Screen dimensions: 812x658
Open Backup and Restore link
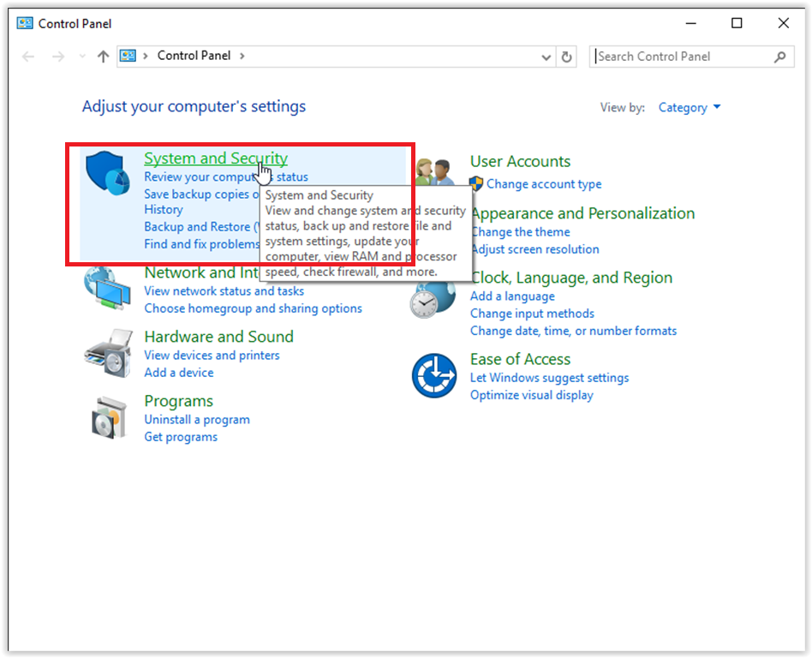pyautogui.click(x=202, y=226)
